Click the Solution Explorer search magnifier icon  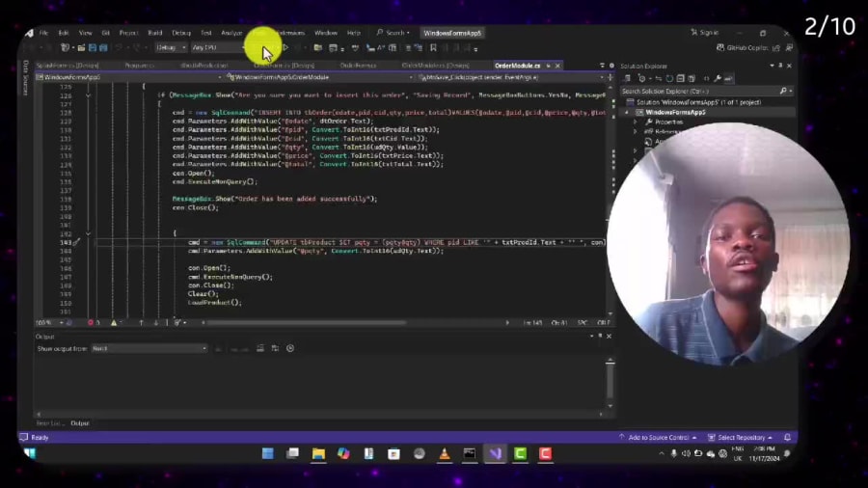pyautogui.click(x=783, y=91)
